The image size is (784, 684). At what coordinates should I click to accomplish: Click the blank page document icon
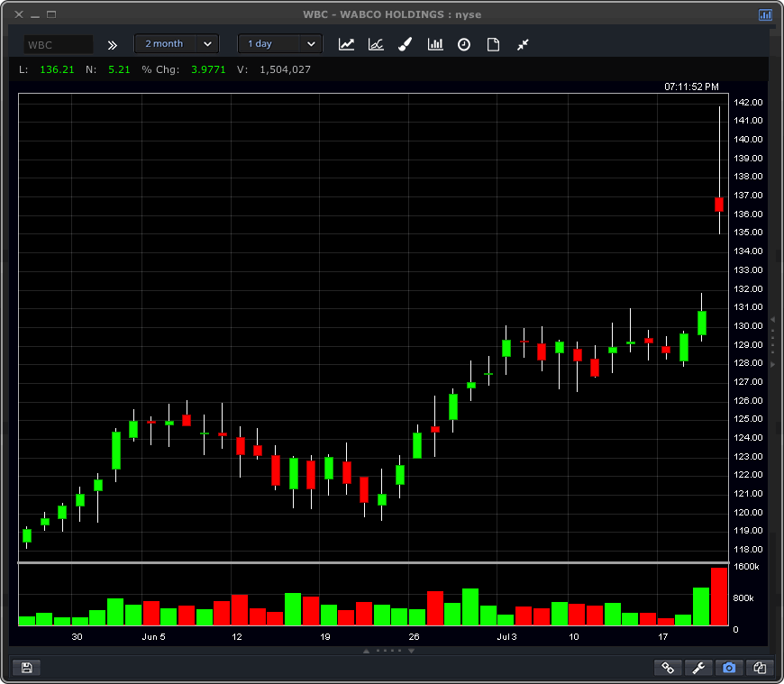click(x=493, y=44)
